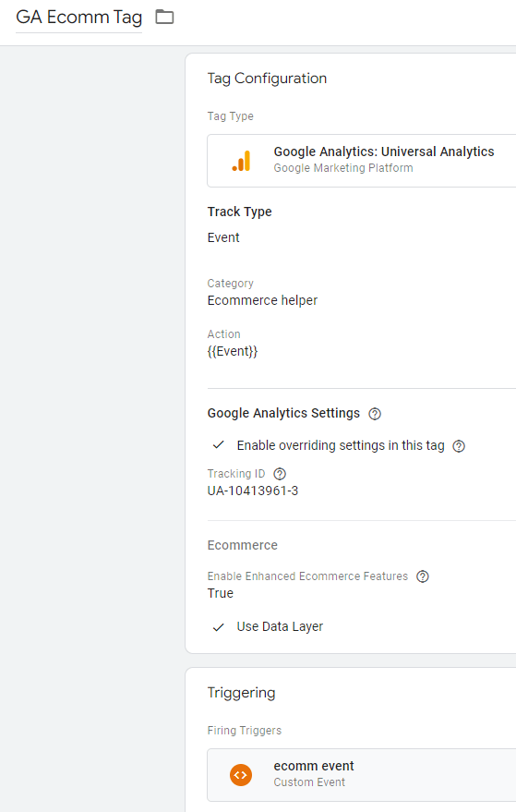The image size is (516, 812).
Task: Click the Google Analytics bar chart icon
Action: click(x=241, y=161)
